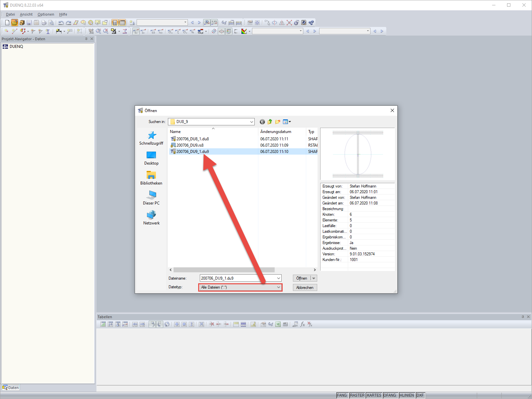Toggle show results eye icon

(207, 23)
